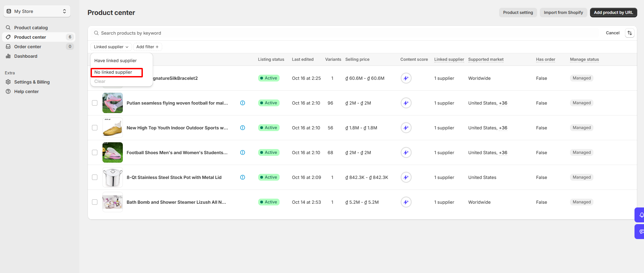Check the Bath Bomb and Shower Steamer row
This screenshot has height=273, width=644.
(x=95, y=202)
